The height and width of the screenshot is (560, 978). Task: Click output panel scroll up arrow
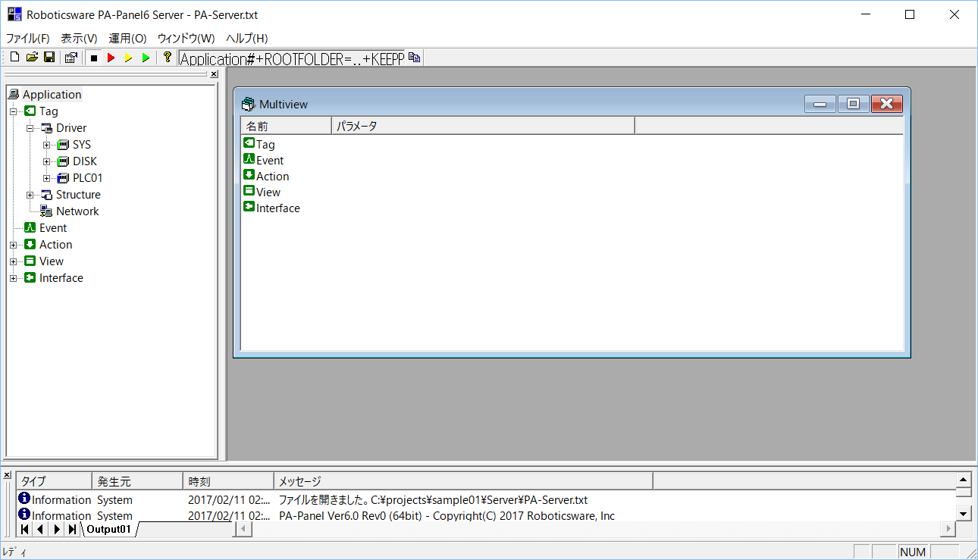tap(964, 480)
